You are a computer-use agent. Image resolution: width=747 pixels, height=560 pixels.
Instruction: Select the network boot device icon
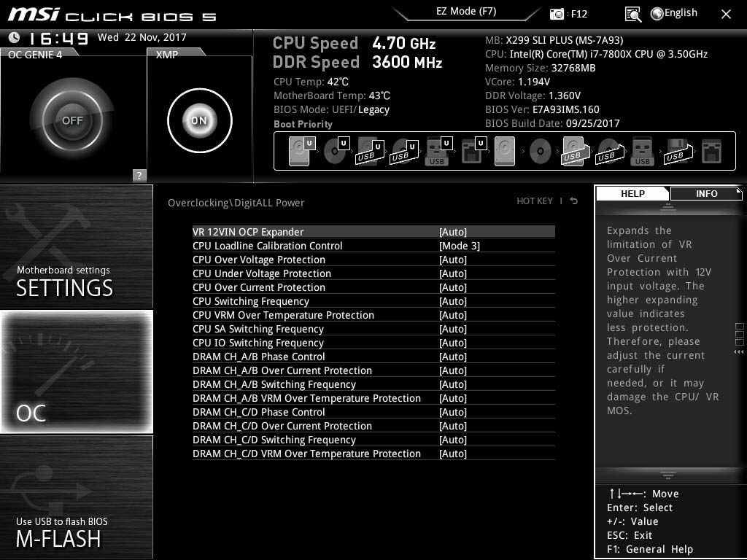(x=712, y=152)
